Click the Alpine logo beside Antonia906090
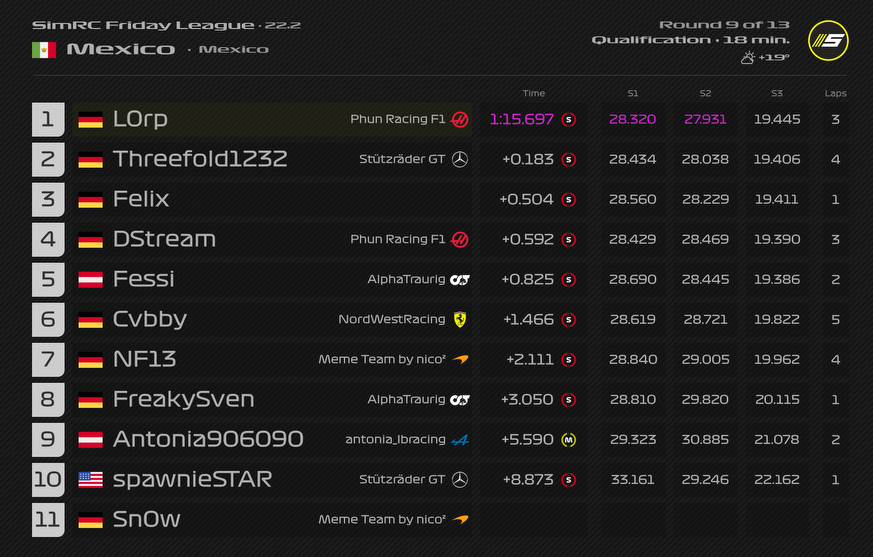 (460, 439)
